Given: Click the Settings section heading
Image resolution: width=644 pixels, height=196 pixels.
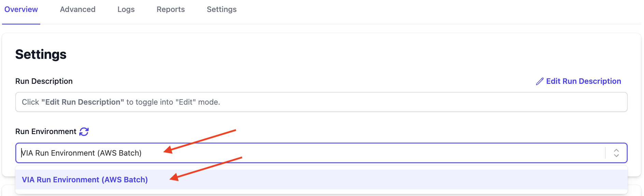Looking at the screenshot, I should (41, 54).
